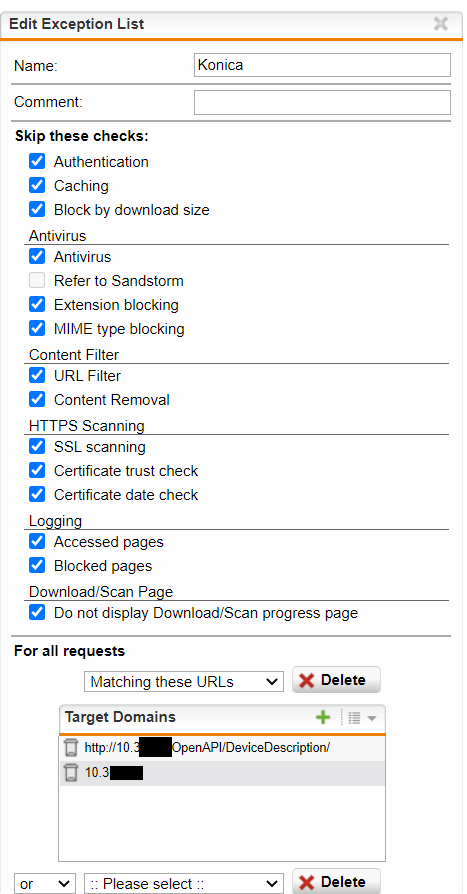
Task: Select the OpenAPI/DeviceDescription URL entry
Action: (207, 747)
